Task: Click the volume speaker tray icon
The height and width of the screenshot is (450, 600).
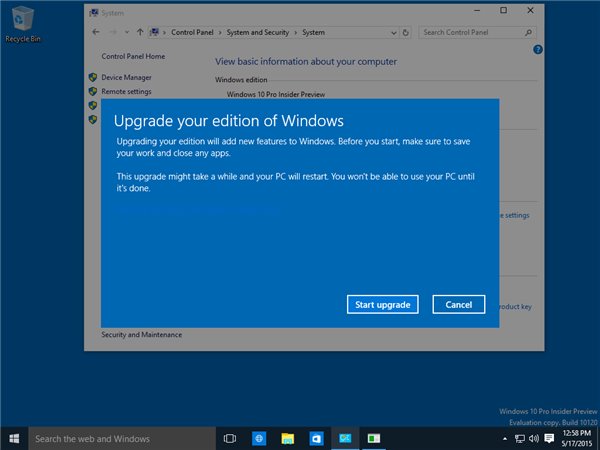Action: (x=533, y=438)
